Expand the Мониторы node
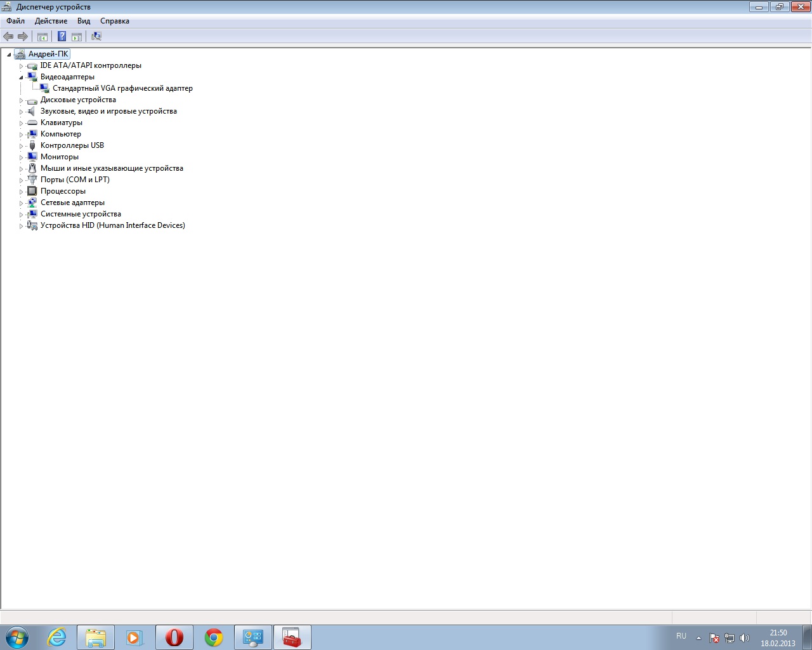 pos(21,157)
